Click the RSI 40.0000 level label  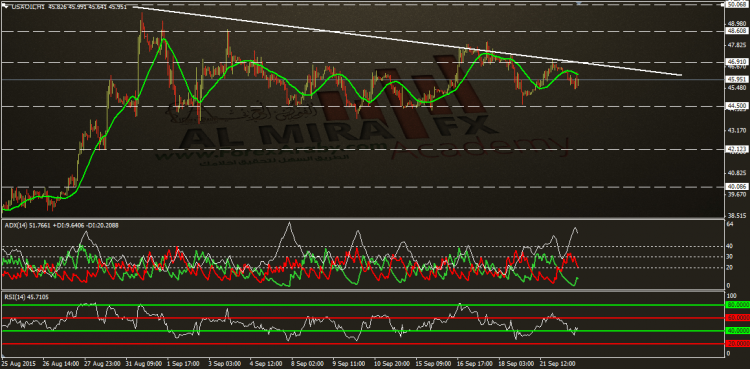737,331
